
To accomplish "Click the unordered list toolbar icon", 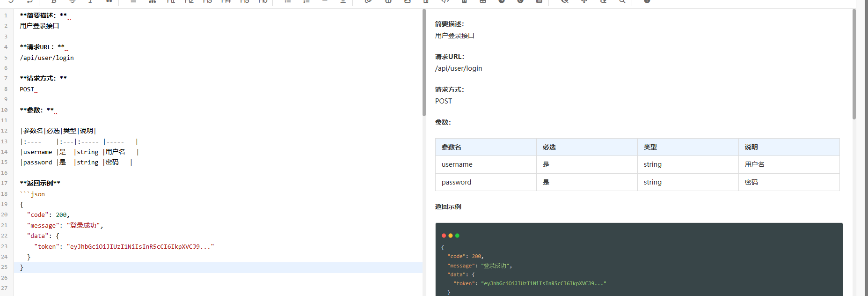I will click(x=288, y=1).
